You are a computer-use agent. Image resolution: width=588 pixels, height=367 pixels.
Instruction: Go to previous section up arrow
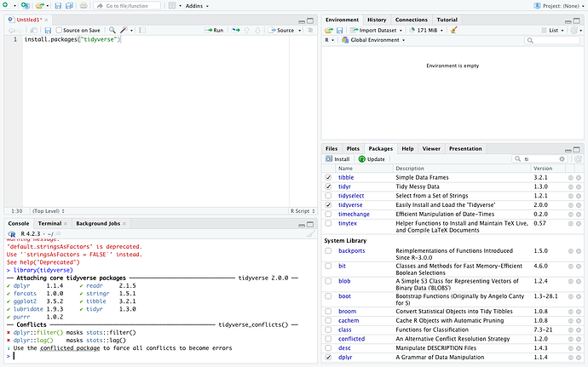pyautogui.click(x=247, y=31)
